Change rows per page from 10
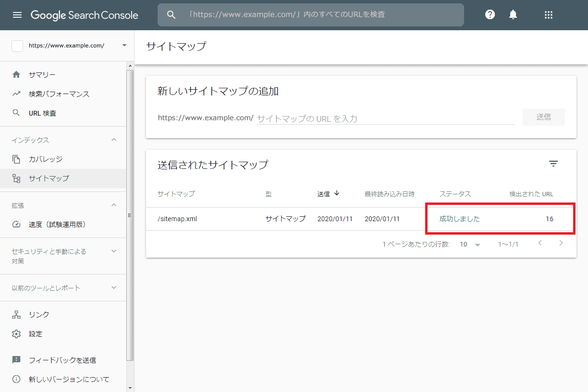The image size is (588, 392). click(468, 244)
